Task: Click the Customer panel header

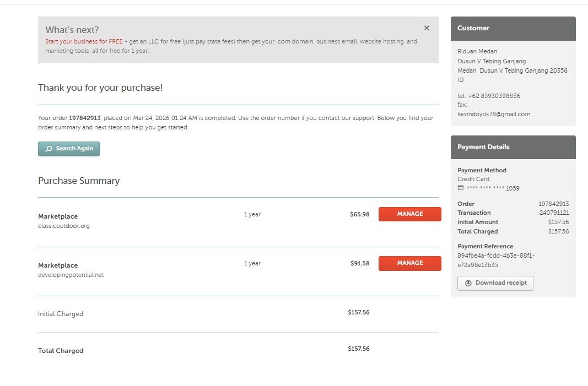Action: (x=513, y=28)
